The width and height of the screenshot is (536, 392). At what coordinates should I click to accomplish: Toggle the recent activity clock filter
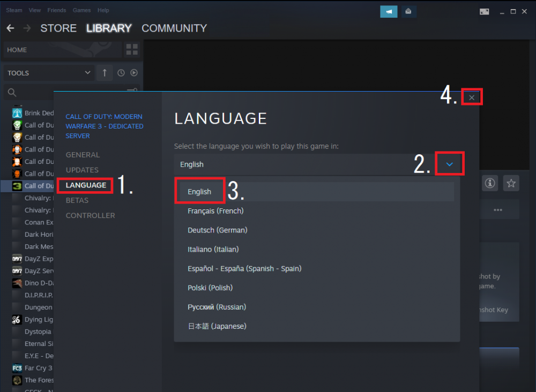(121, 73)
